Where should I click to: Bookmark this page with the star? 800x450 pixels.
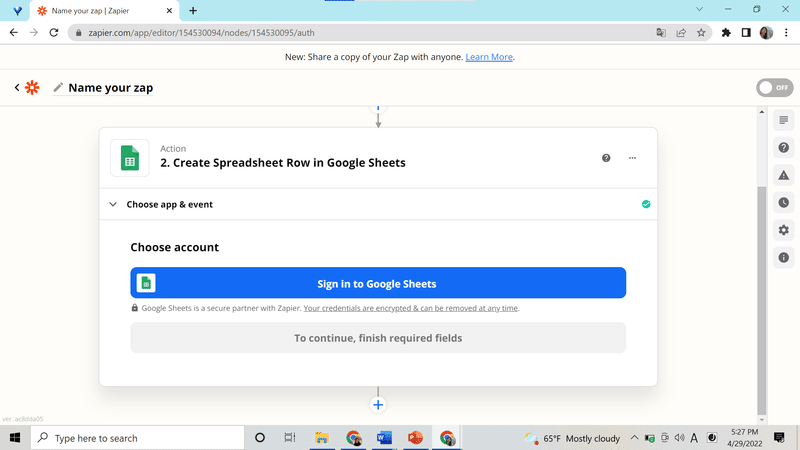point(701,33)
